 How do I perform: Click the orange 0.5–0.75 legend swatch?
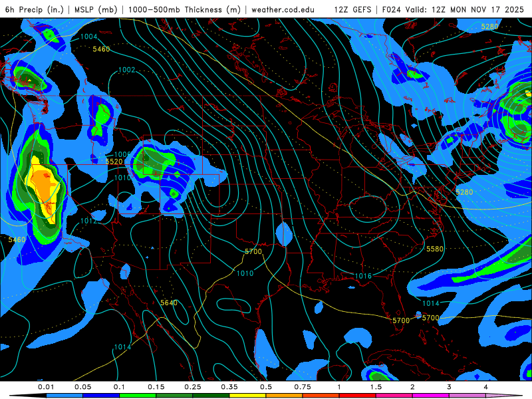pos(285,396)
